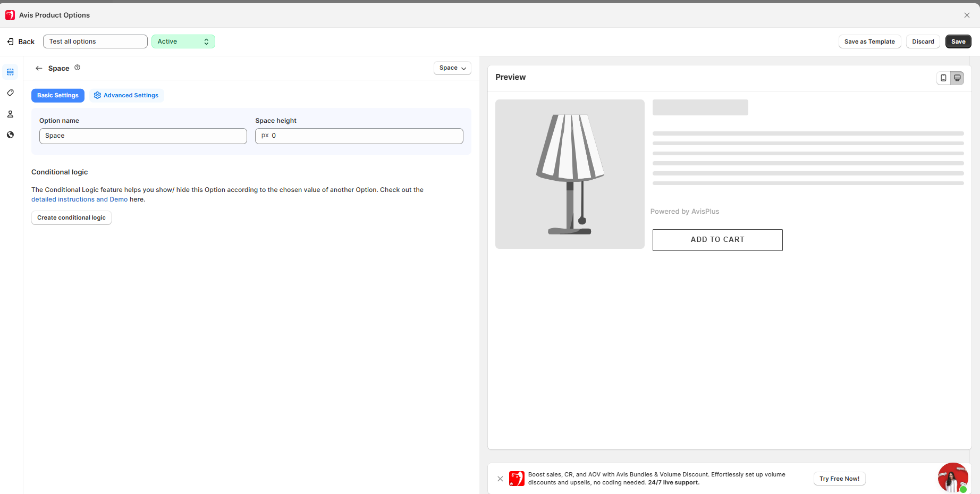Dismiss the Avis Bundles promo banner
Viewport: 980px width, 494px height.
pyautogui.click(x=500, y=479)
